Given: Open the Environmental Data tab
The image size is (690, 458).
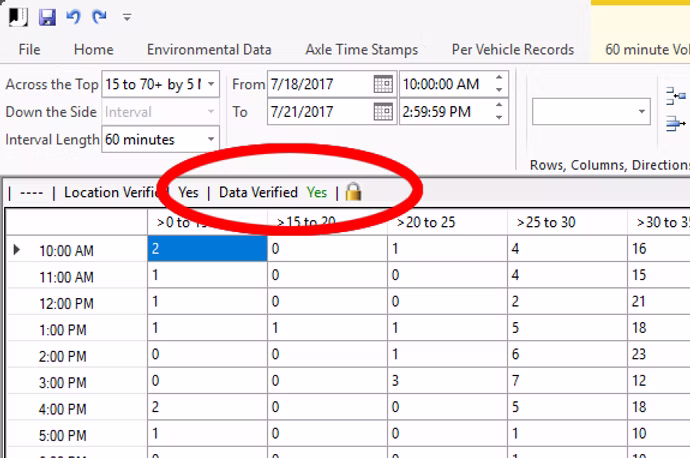Looking at the screenshot, I should pyautogui.click(x=209, y=49).
